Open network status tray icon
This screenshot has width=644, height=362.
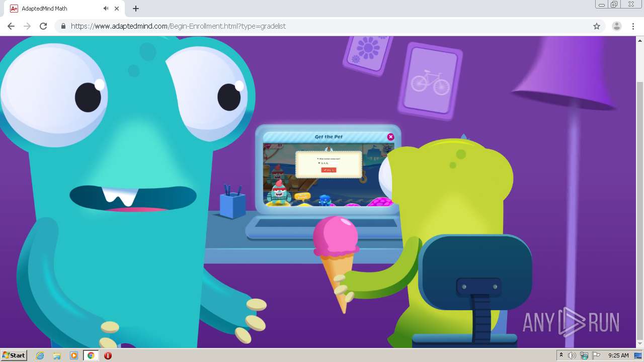click(584, 355)
